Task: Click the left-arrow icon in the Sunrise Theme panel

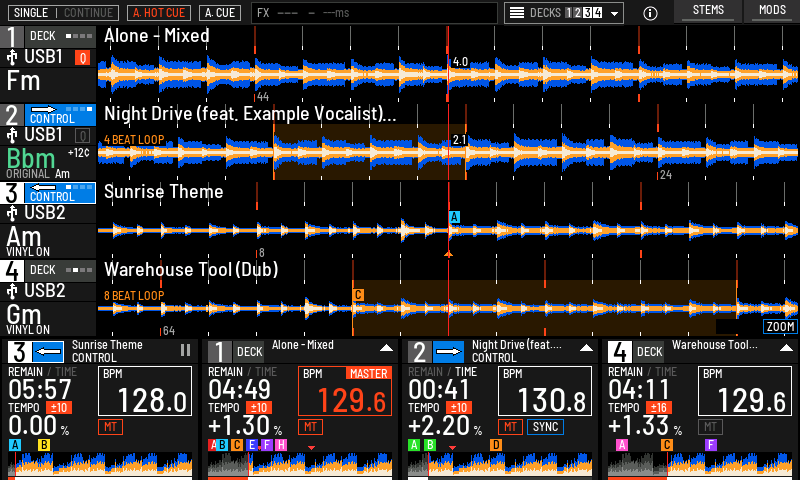Action: (49, 352)
